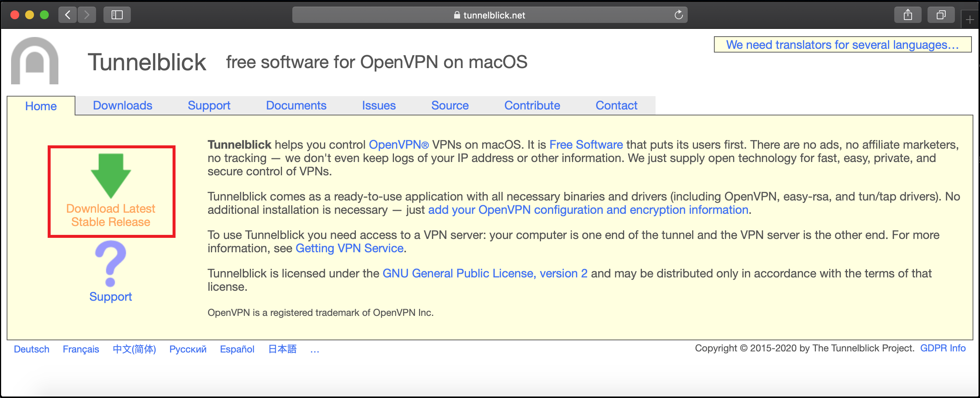Open the Share menu icon
980x398 pixels.
pyautogui.click(x=908, y=15)
